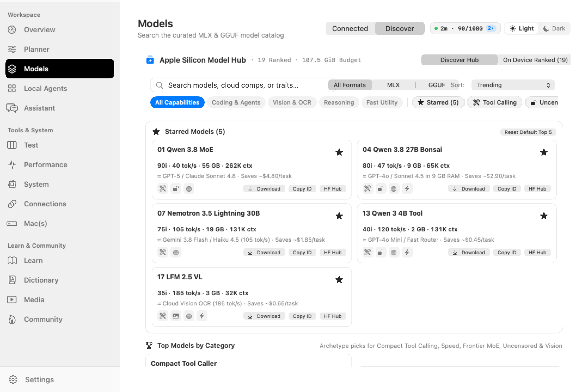Viewport: 588px width, 392px height.
Task: Click Reset Default Top 5 button
Action: pos(528,132)
